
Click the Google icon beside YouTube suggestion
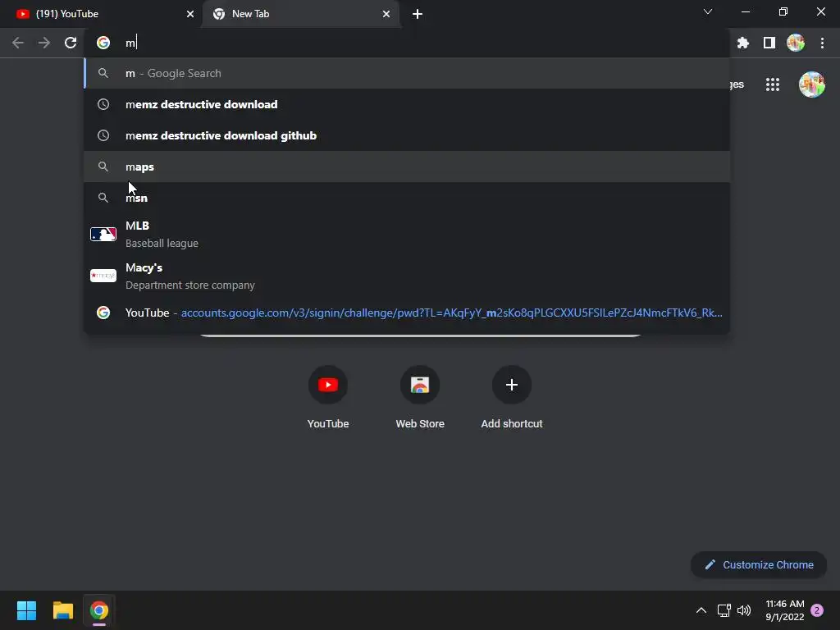click(x=103, y=313)
